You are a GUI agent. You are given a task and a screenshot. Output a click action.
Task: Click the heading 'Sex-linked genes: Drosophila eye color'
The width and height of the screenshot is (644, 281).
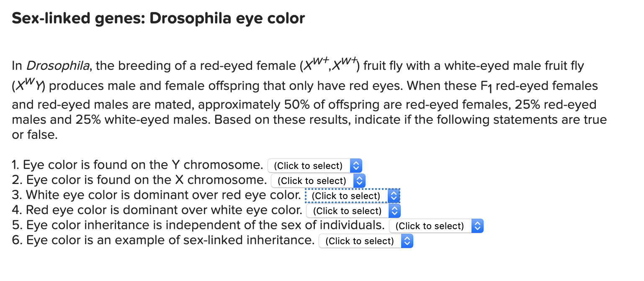point(158,19)
